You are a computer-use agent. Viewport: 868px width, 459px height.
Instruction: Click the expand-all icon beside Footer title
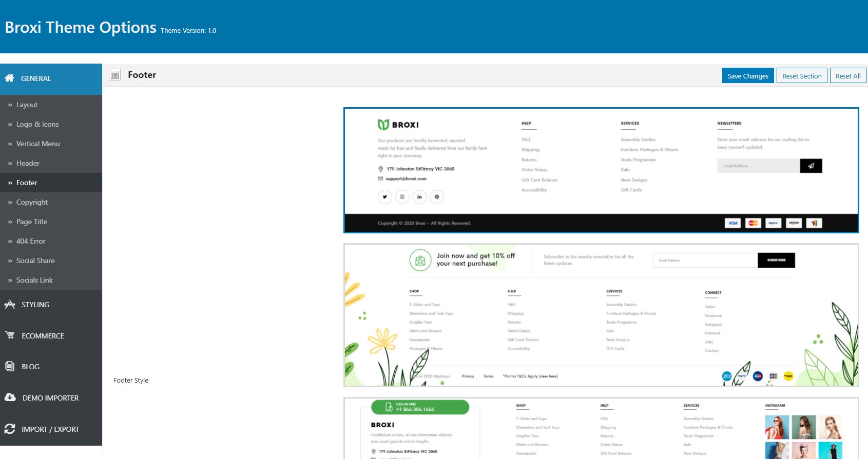[x=115, y=75]
